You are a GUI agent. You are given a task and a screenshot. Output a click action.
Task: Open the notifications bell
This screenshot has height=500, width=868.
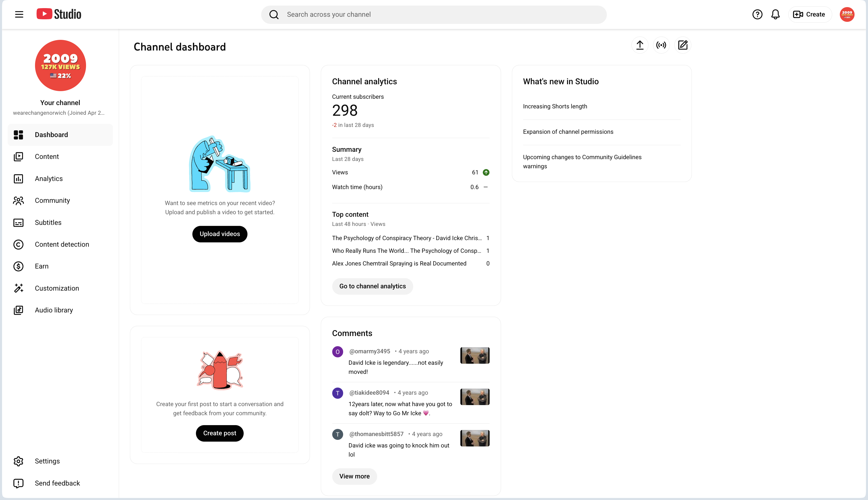tap(775, 14)
